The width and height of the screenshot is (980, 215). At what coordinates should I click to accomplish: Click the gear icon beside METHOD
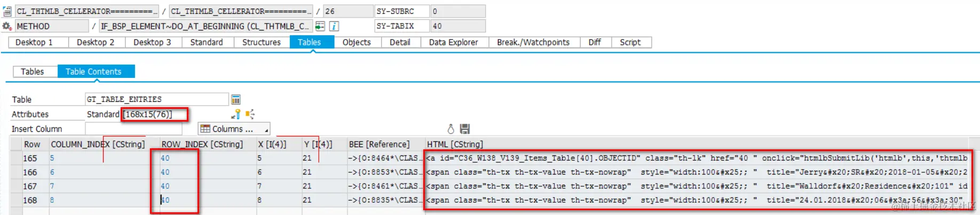coord(7,26)
